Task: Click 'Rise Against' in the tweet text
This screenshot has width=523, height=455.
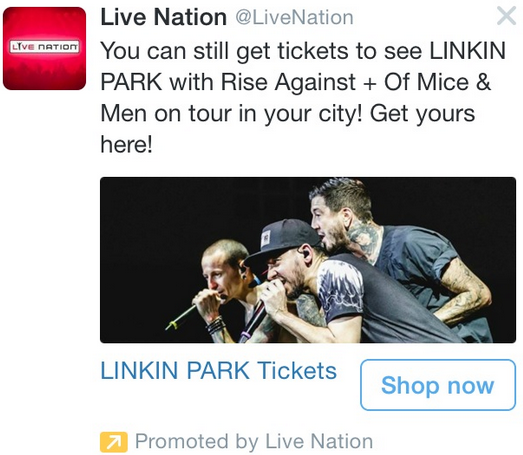Action: coord(288,82)
